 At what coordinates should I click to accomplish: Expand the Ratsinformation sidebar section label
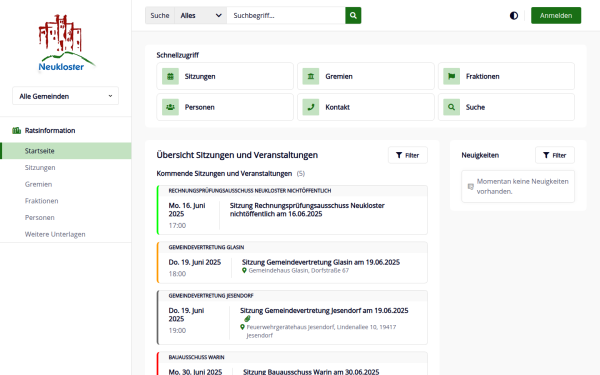(x=50, y=130)
